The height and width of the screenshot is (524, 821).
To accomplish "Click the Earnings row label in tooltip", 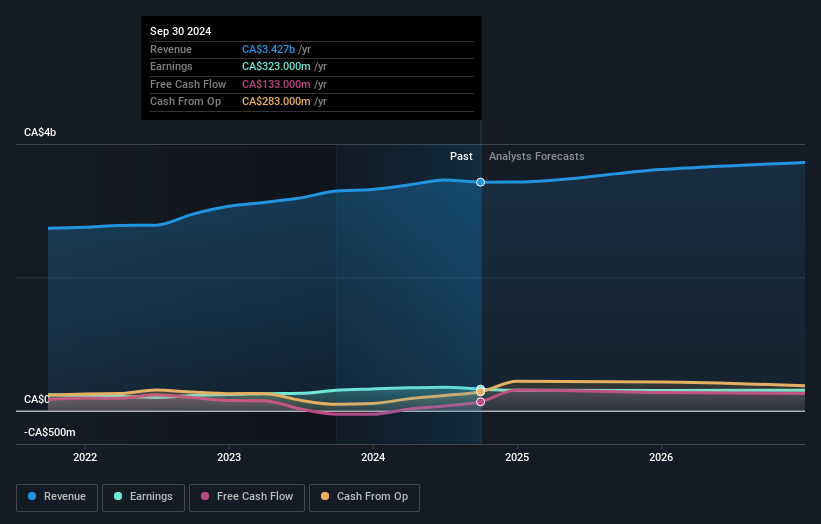I will coord(171,66).
